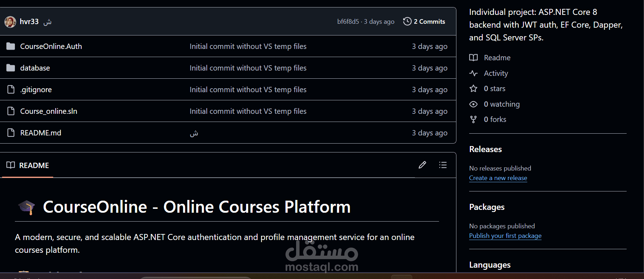Open the .gitignore file
The image size is (644, 279).
click(x=36, y=90)
